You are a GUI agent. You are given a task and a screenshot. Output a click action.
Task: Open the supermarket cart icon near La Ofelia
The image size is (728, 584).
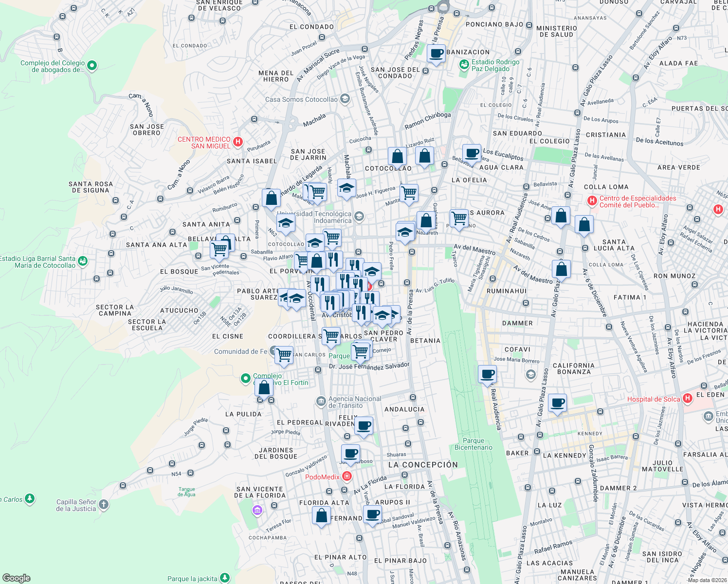tap(459, 218)
